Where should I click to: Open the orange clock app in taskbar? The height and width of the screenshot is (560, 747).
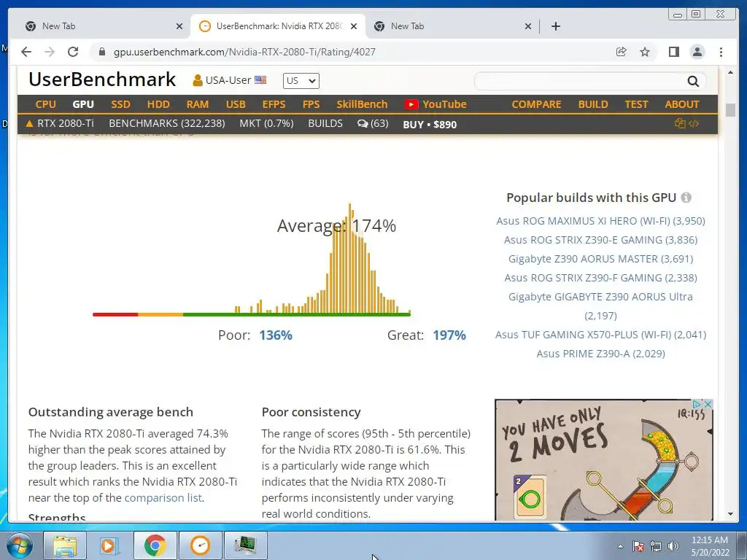[200, 545]
